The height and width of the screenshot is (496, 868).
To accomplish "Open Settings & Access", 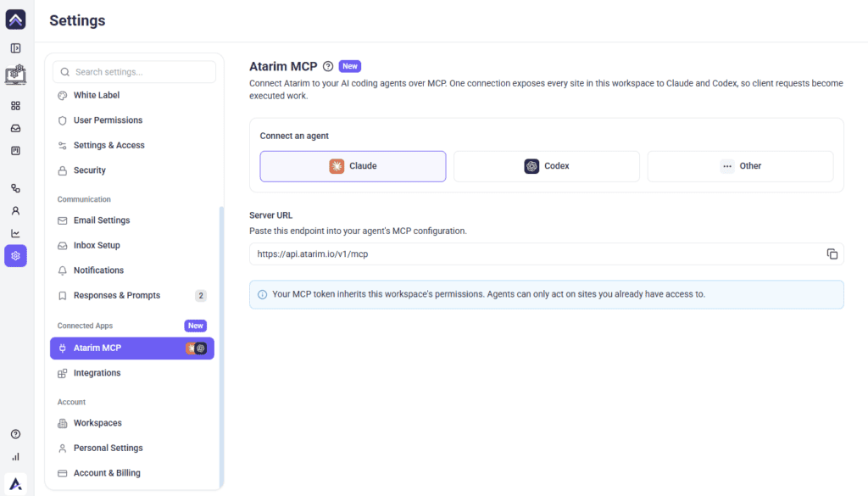I will point(131,145).
